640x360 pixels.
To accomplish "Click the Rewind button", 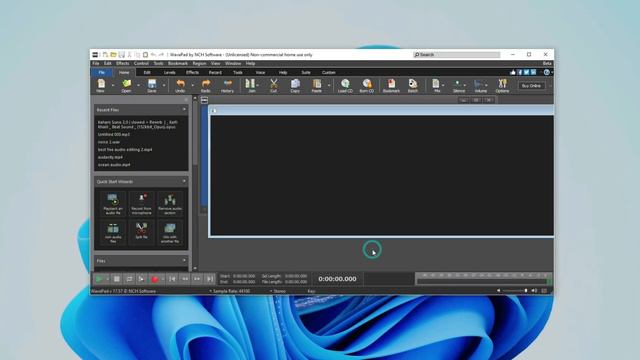I will [185, 279].
